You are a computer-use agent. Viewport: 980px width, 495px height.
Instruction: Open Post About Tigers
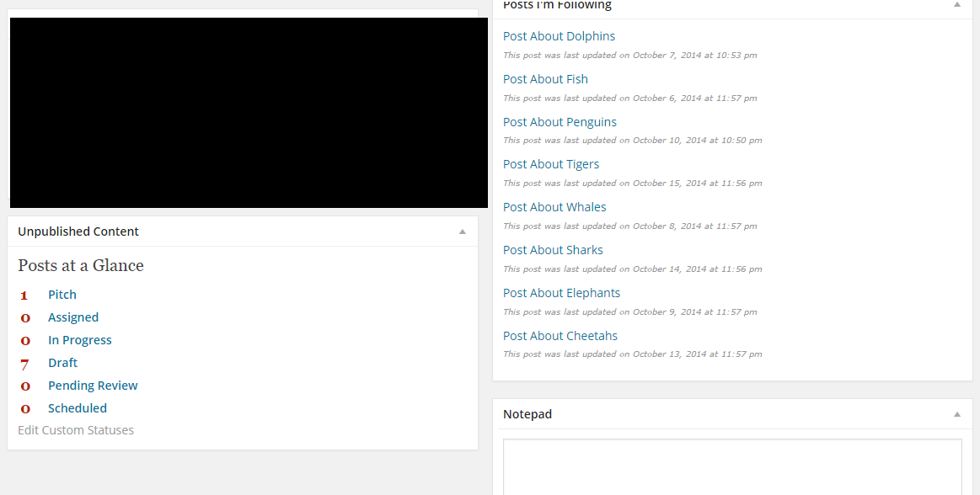click(550, 164)
